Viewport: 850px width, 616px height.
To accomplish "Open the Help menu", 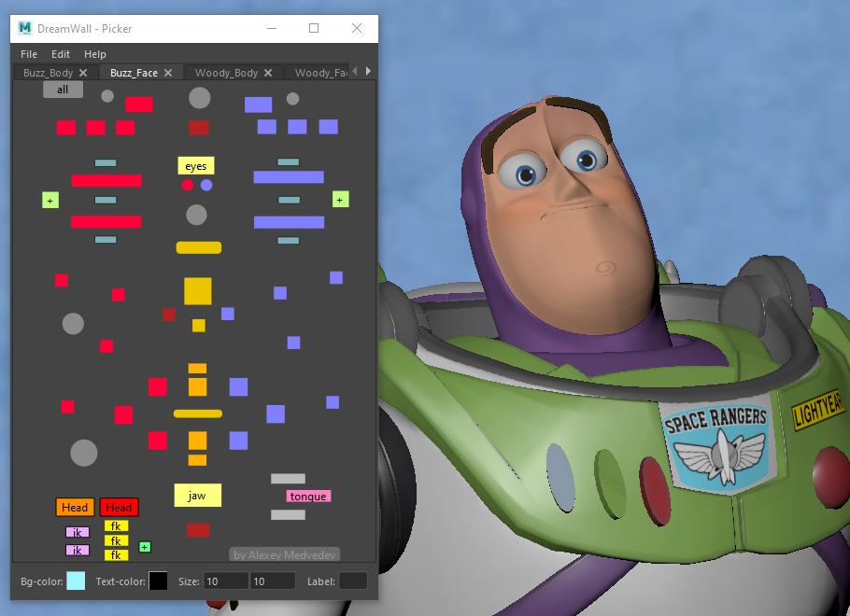I will point(95,54).
